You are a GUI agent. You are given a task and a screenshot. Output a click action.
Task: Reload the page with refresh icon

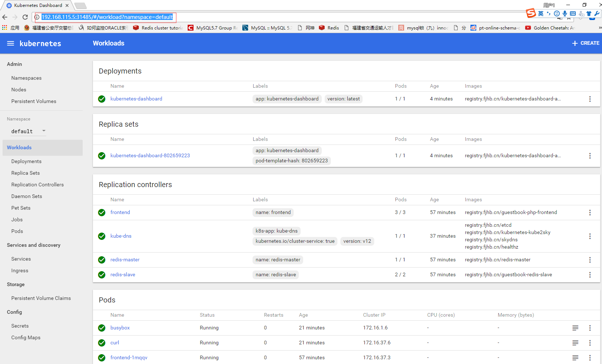point(25,17)
